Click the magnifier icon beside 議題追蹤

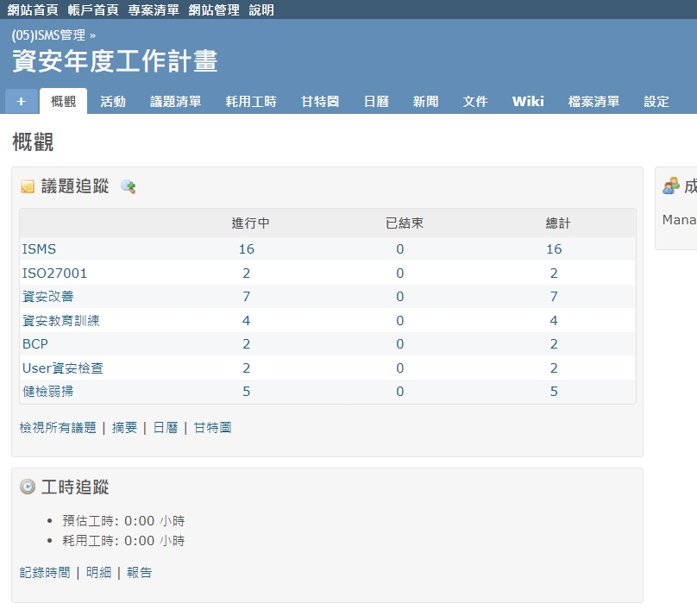coord(128,186)
